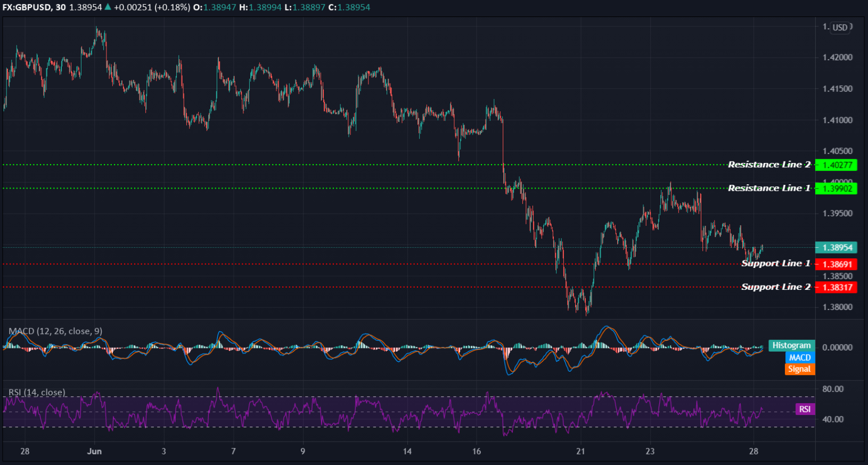Viewport: 868px width, 465px height.
Task: Select the Resistance Line 2 label
Action: click(x=769, y=165)
